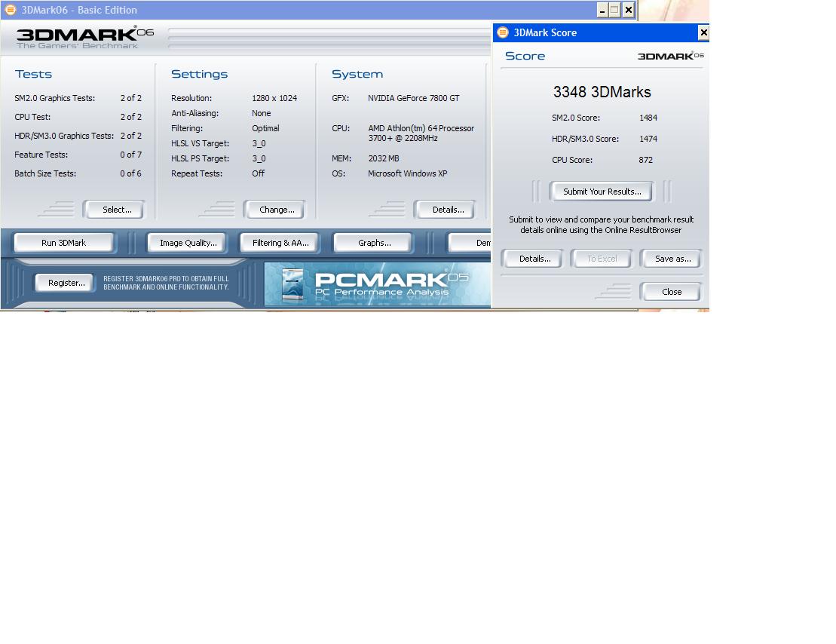Close the 3DMark06 Basic Edition window
The height and width of the screenshot is (644, 836).
pyautogui.click(x=629, y=10)
